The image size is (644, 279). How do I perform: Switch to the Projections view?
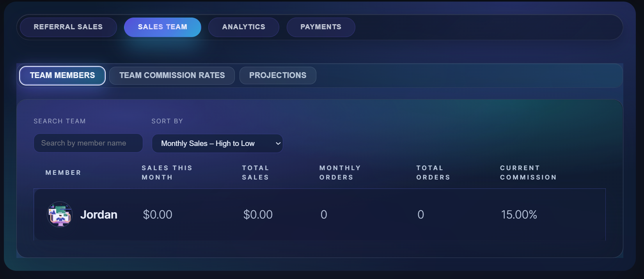pos(278,75)
